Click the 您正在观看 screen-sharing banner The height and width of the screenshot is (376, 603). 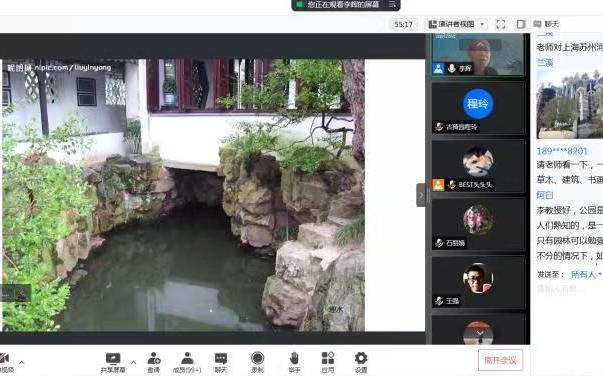click(346, 5)
